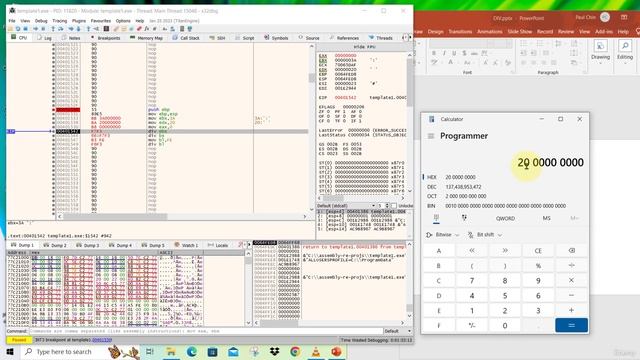Switch to the Memory Map tab
Screen dimensions: 640x360
(x=147, y=38)
